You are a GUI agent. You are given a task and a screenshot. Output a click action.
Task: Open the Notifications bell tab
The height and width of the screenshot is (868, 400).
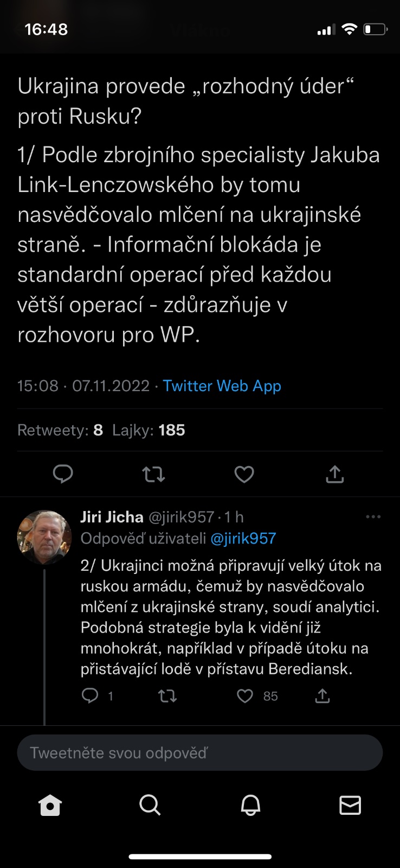[250, 805]
